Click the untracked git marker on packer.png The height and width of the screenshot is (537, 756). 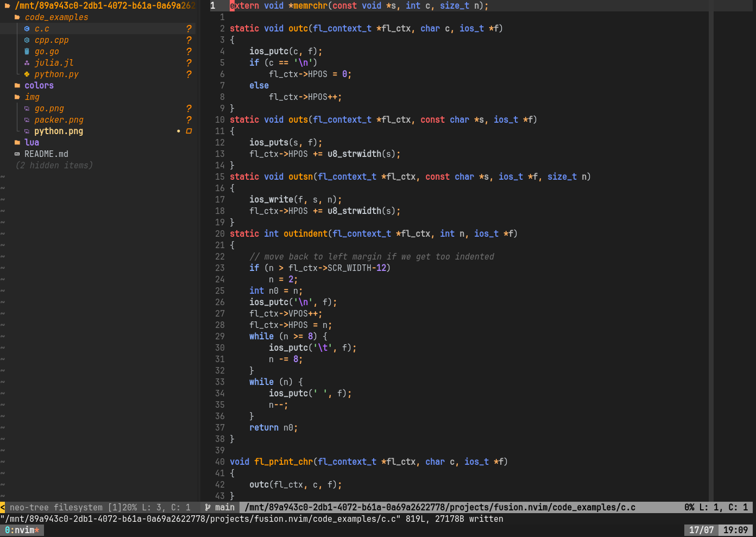point(188,120)
